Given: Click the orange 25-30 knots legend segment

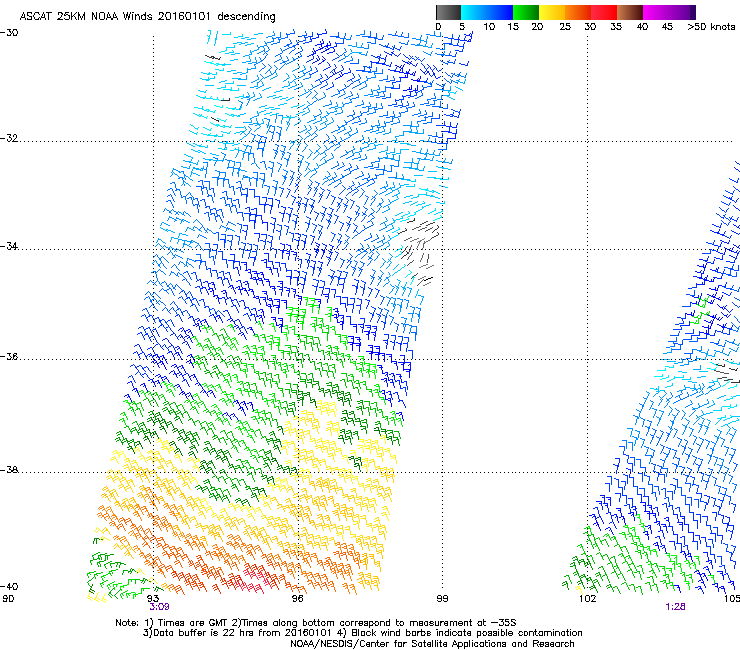Looking at the screenshot, I should (578, 12).
